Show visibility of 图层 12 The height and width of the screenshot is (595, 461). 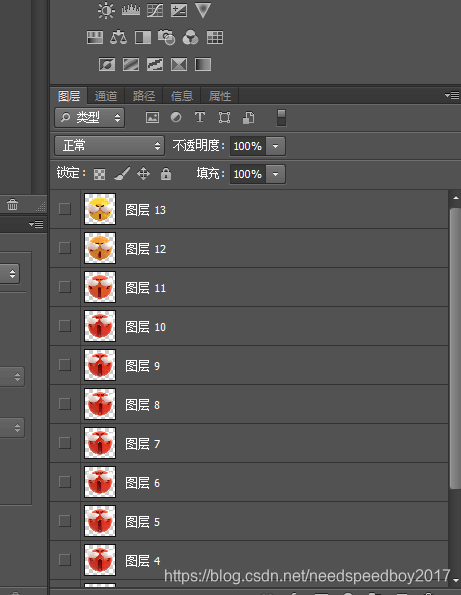pos(65,248)
